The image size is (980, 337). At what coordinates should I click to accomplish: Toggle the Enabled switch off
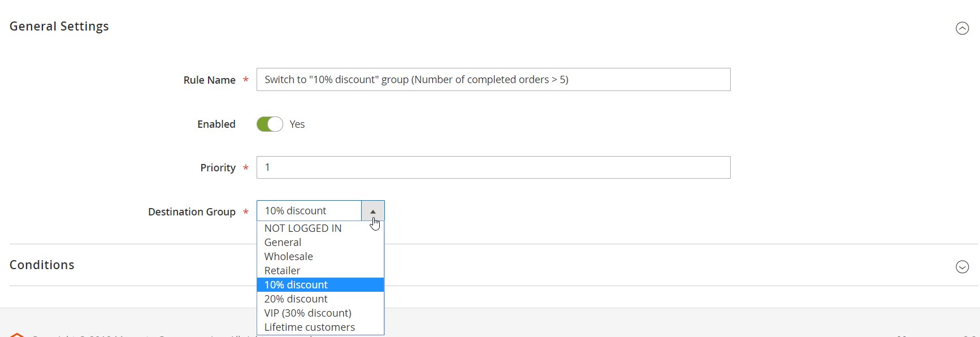(x=270, y=124)
